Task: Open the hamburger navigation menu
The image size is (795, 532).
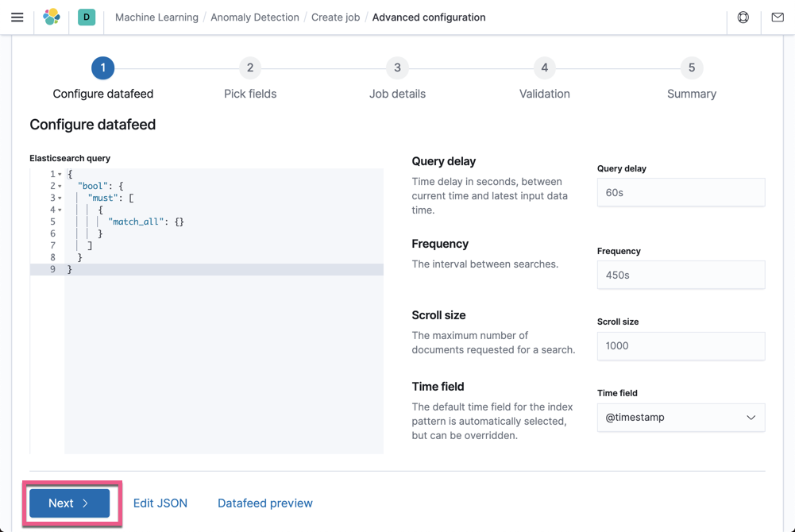Action: pyautogui.click(x=17, y=17)
